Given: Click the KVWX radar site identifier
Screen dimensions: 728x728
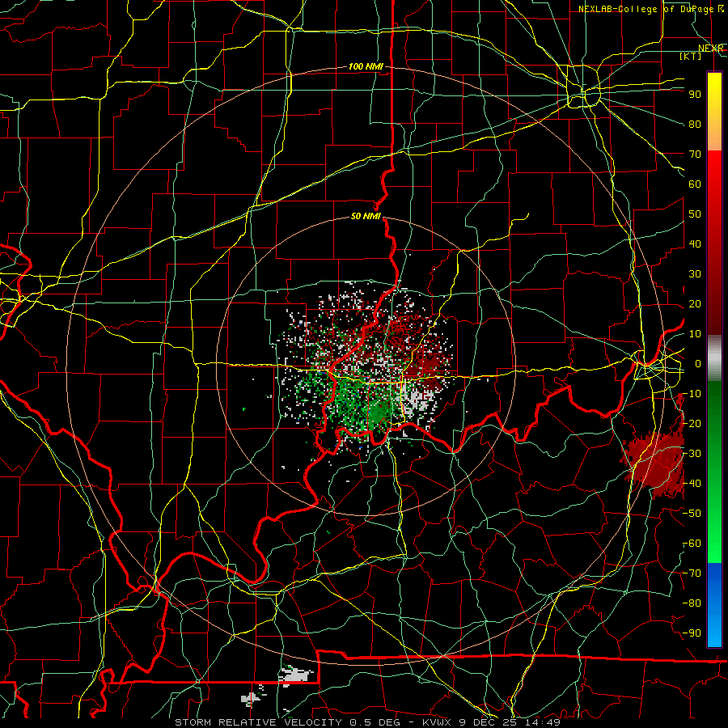Looking at the screenshot, I should 438,722.
